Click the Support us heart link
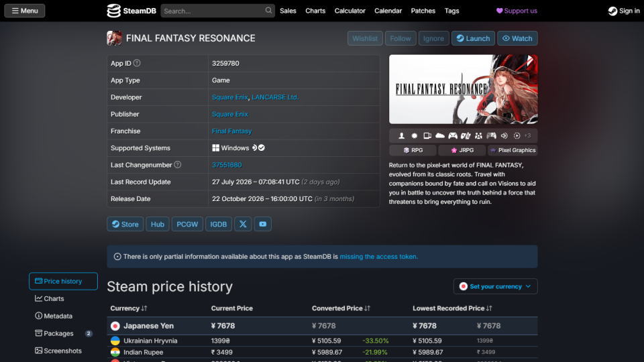644x362 pixels. (517, 11)
